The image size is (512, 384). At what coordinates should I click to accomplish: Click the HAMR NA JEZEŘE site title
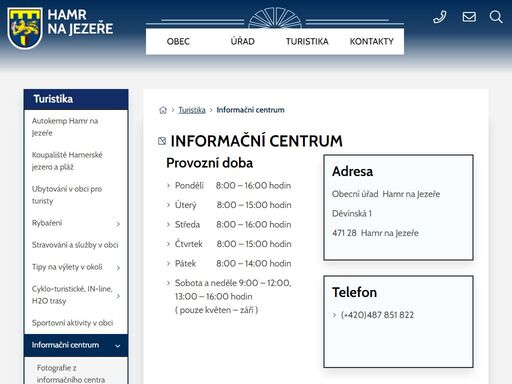point(80,22)
